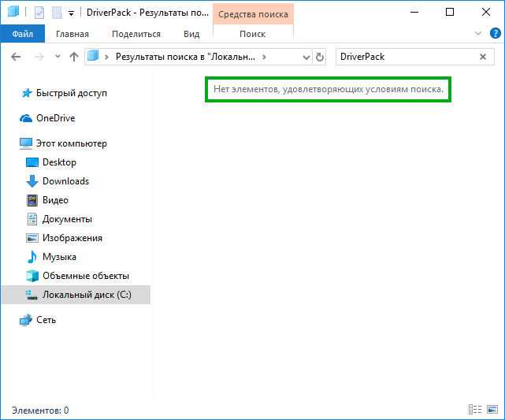Viewport: 505px width, 420px height.
Task: Click the Downloads blue arrow icon
Action: [32, 181]
